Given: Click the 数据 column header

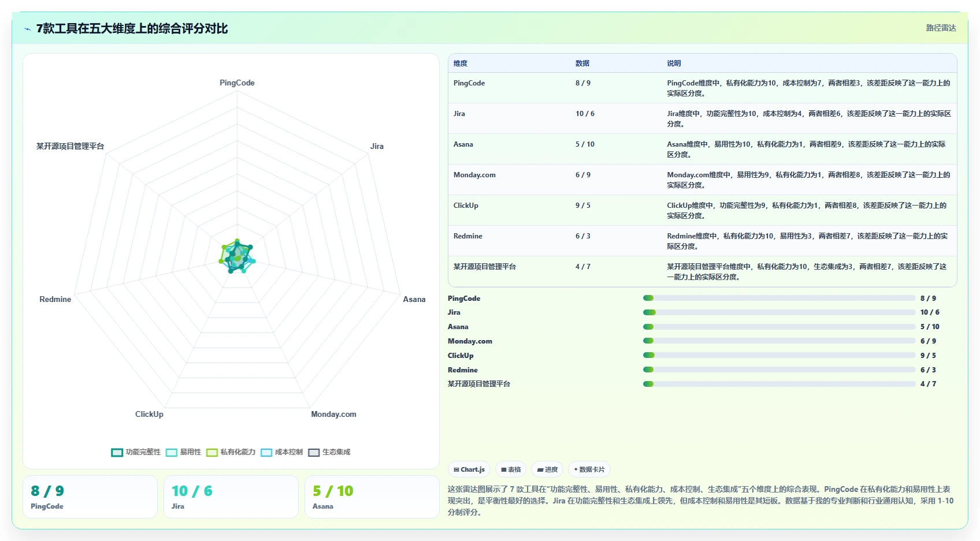Looking at the screenshot, I should [582, 64].
